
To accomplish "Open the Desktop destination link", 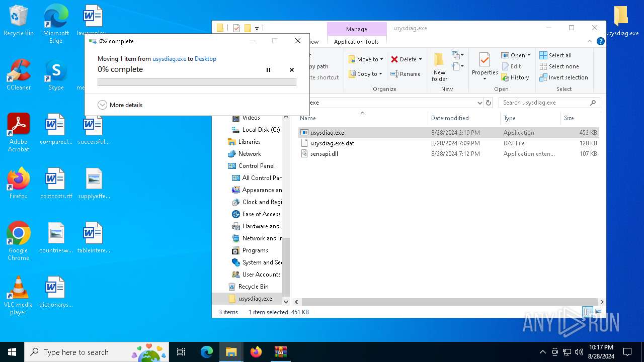I will 205,59.
